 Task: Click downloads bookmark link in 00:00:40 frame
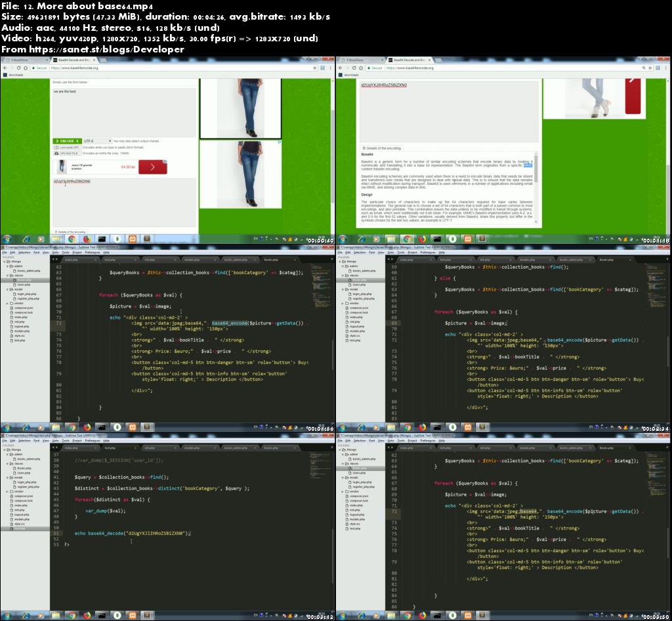16,75
